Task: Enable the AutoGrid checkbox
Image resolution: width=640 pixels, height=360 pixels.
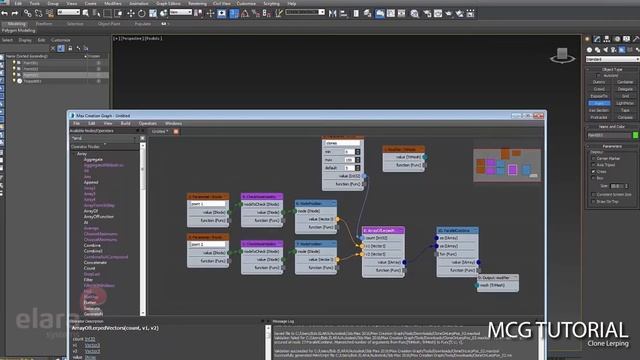Action: click(x=598, y=76)
